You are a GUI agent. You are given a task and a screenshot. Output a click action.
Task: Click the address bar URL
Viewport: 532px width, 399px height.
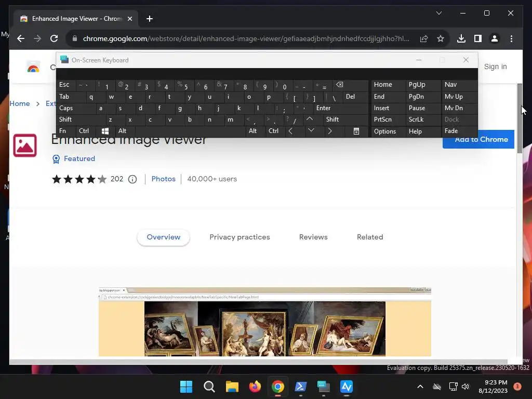point(246,38)
